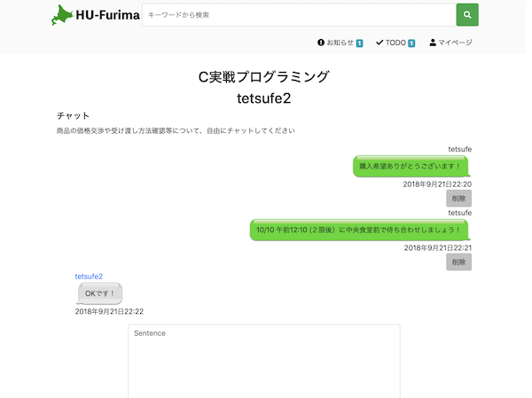Click the TODO checkmark icon

click(x=379, y=43)
